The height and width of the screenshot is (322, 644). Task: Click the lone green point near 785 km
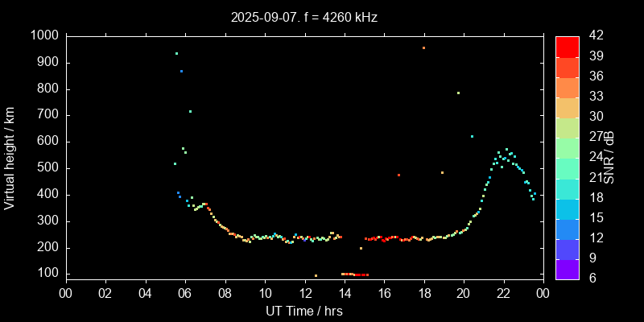pyautogui.click(x=458, y=93)
